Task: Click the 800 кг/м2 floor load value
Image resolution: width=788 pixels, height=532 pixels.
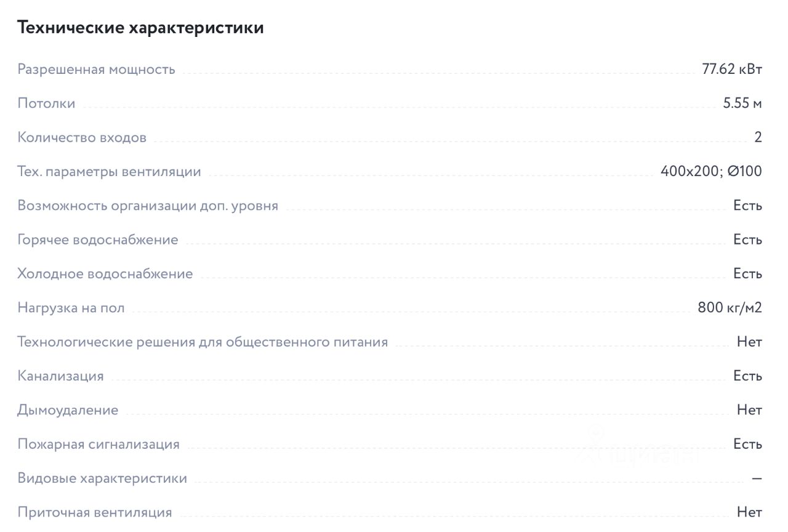Action: 730,307
